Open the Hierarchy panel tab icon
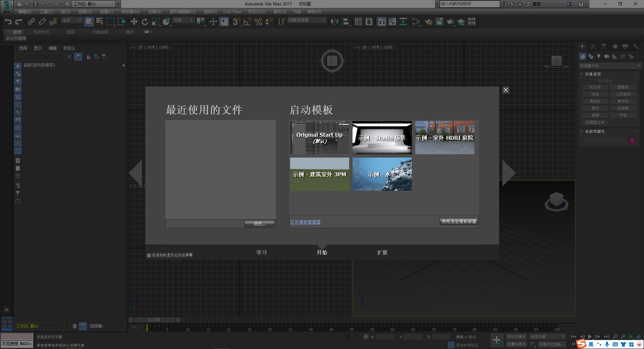This screenshot has width=644, height=349. point(604,47)
